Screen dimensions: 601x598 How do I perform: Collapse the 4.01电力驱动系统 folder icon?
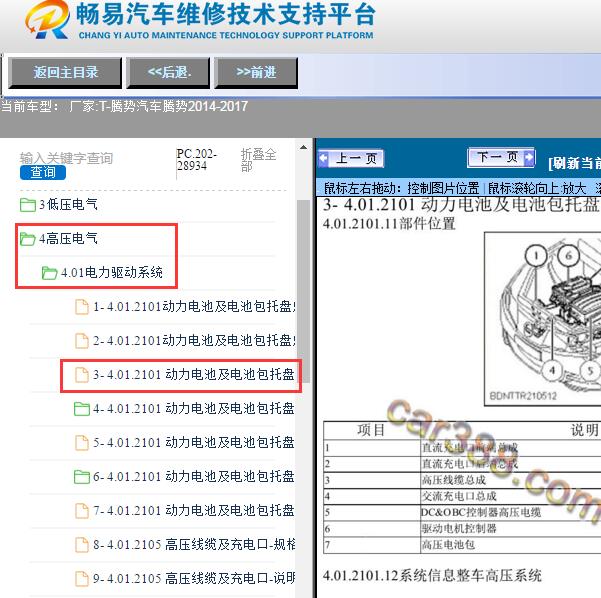click(49, 273)
